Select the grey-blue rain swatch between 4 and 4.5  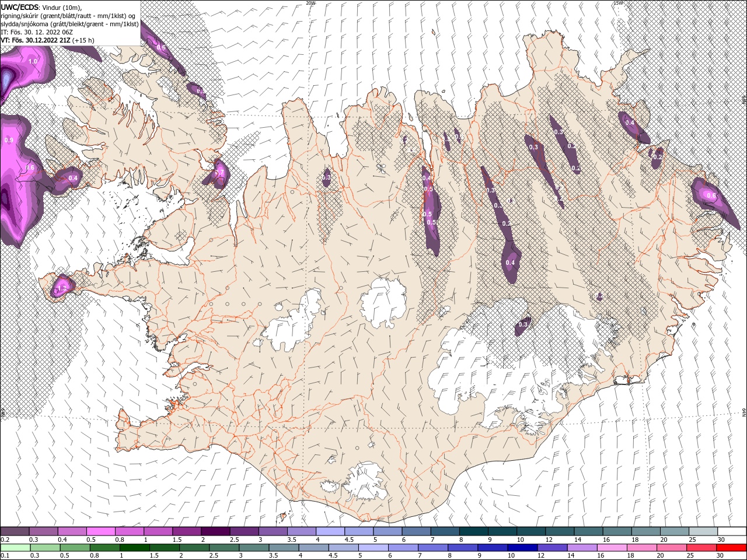[x=313, y=548]
